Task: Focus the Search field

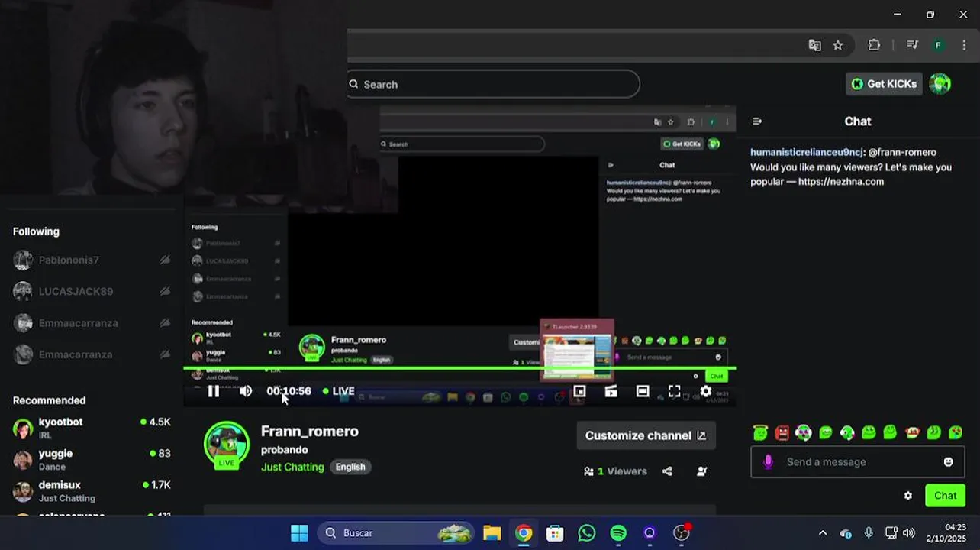Action: (494, 84)
